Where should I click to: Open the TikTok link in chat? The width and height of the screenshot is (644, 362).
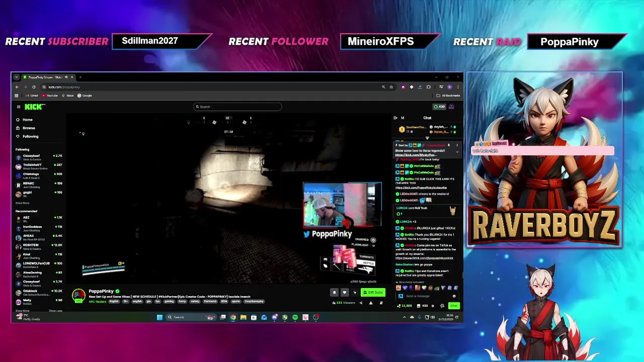[424, 258]
